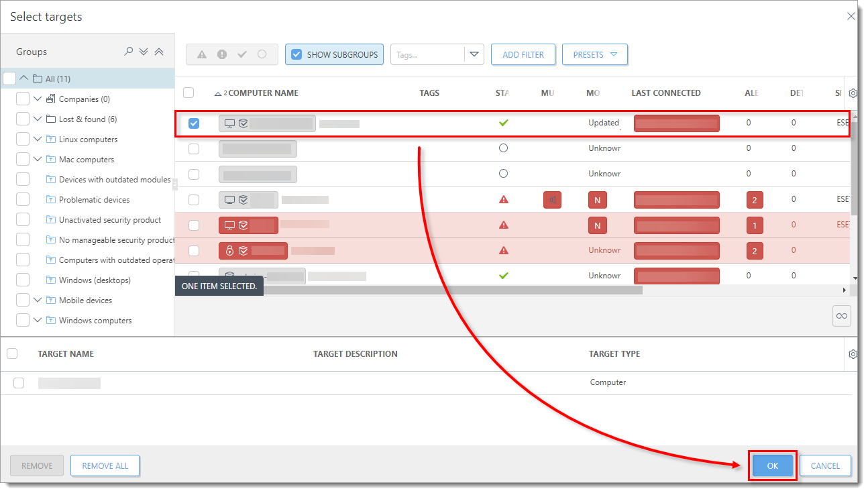The height and width of the screenshot is (493, 868).
Task: Click the Add Filter button
Action: [523, 55]
